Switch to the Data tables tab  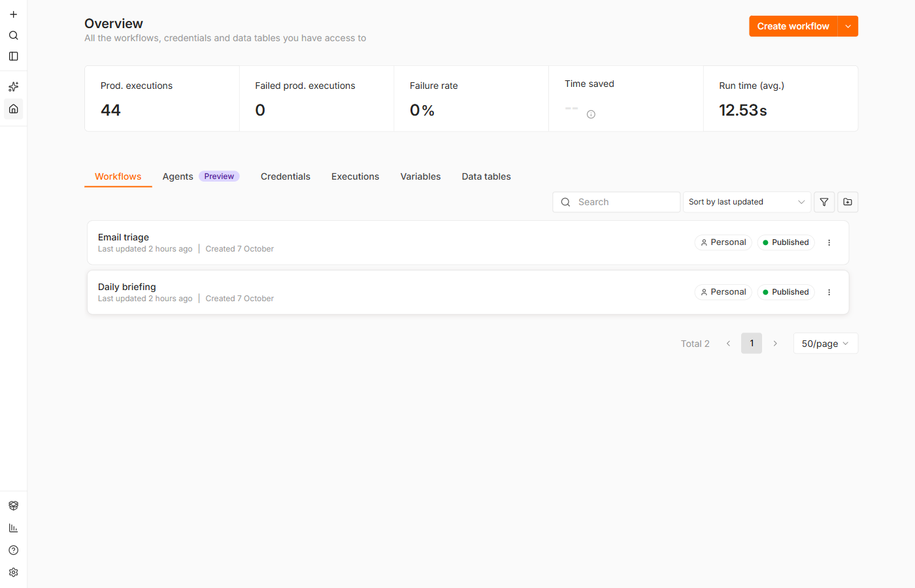coord(486,176)
